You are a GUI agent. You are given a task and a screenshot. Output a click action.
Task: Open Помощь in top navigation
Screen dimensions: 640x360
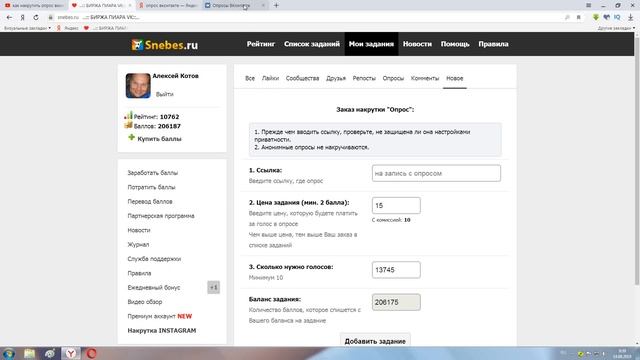tap(455, 44)
